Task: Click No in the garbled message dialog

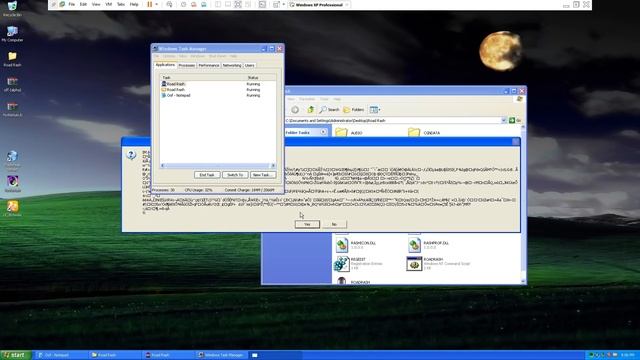Action: pos(334,224)
